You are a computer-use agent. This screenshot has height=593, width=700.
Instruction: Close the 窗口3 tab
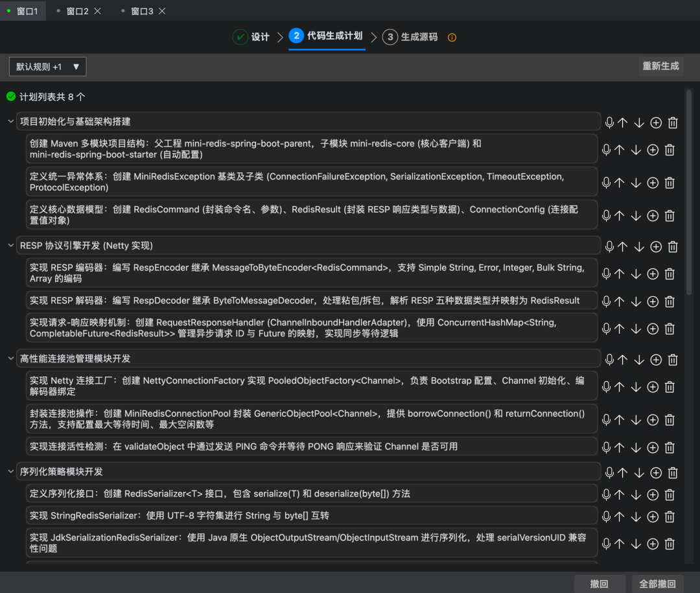click(162, 11)
